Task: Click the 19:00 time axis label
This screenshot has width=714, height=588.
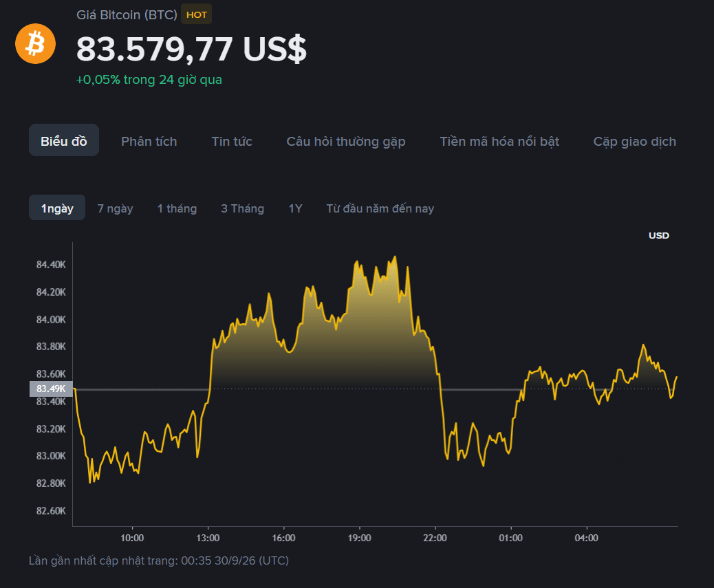Action: pos(359,538)
